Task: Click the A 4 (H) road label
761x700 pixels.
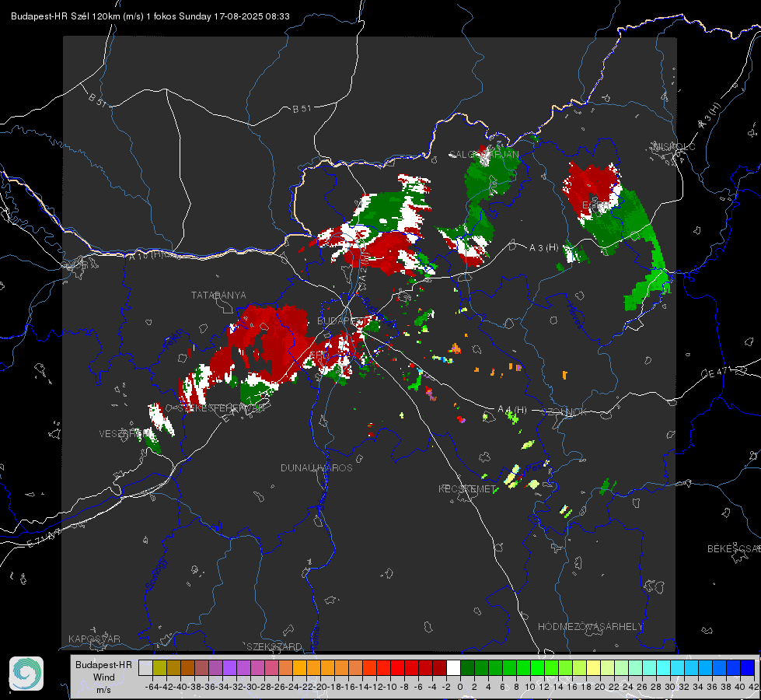Action: [x=512, y=410]
